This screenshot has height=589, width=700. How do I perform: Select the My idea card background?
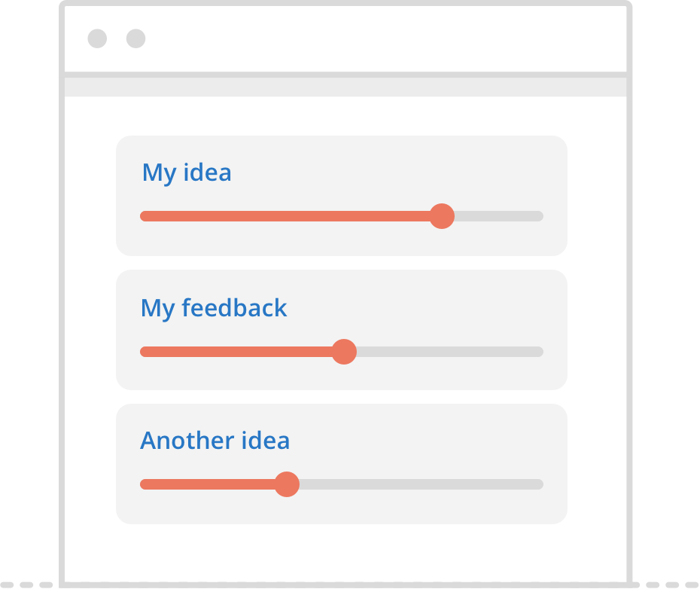[x=342, y=196]
